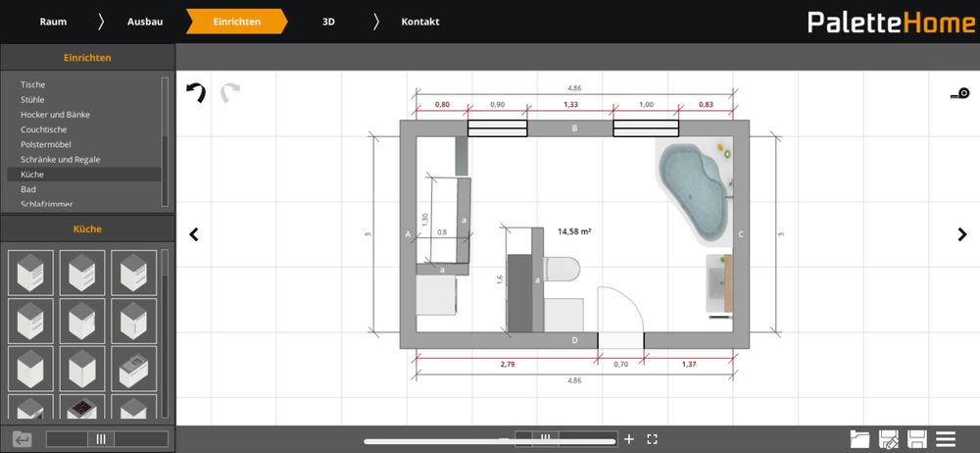The width and height of the screenshot is (980, 453).
Task: Choose Schränke und Regale category
Action: pos(60,159)
